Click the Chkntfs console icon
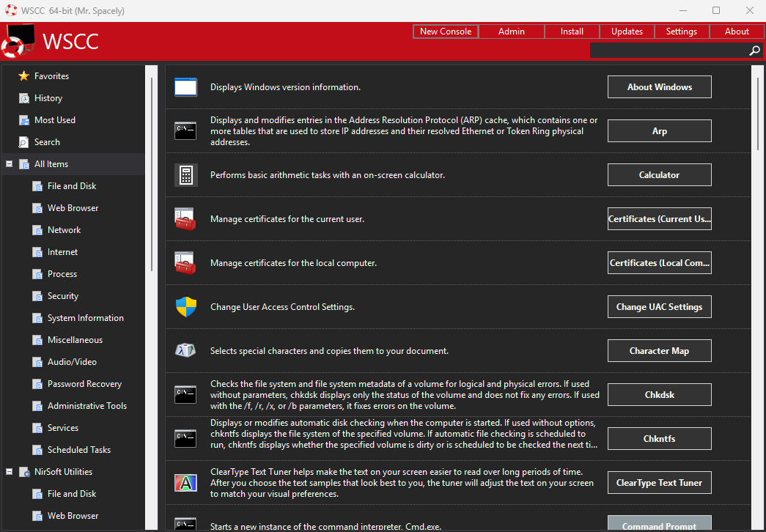This screenshot has height=532, width=766. click(x=185, y=439)
